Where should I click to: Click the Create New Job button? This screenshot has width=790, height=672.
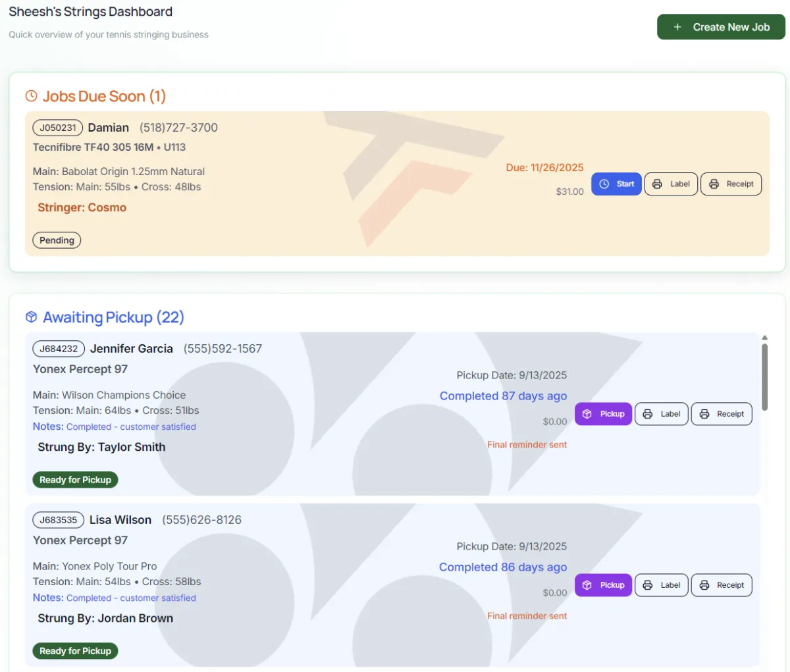pyautogui.click(x=721, y=27)
